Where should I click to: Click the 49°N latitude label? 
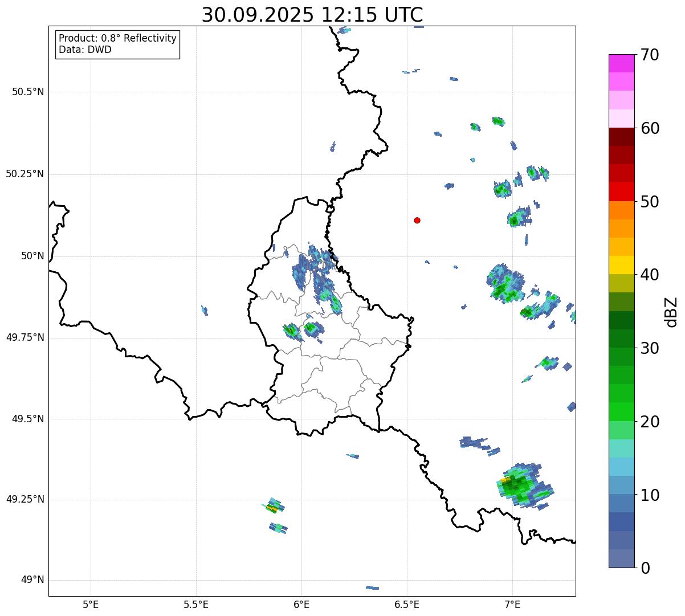pos(32,580)
